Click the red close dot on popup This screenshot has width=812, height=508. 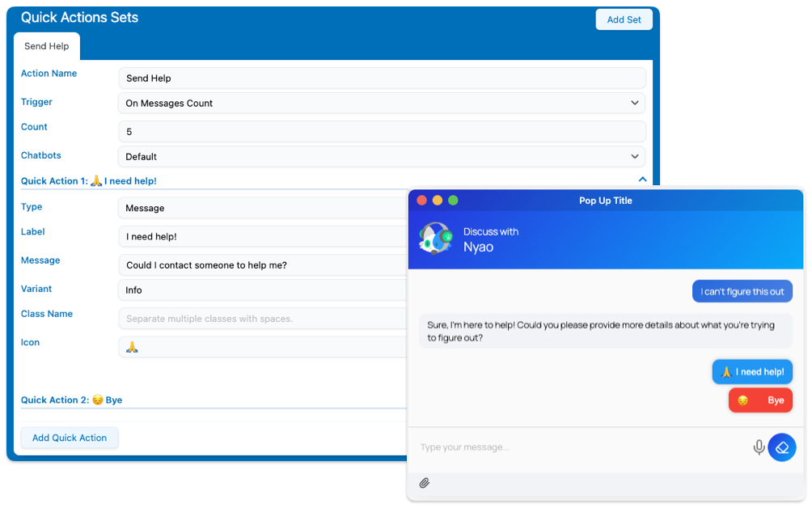421,201
